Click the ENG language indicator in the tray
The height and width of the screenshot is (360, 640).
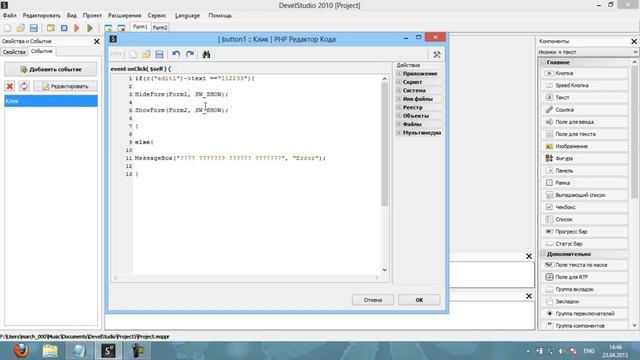tap(589, 351)
